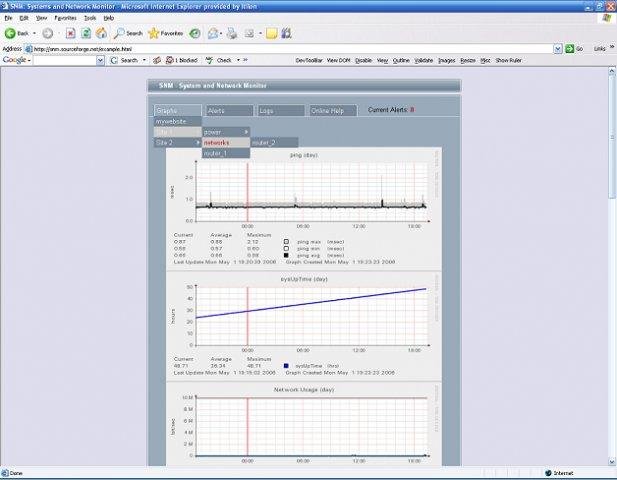Viewport: 617px width, 480px height.
Task: Click the page vertical scrollbar thumb
Action: pyautogui.click(x=612, y=137)
